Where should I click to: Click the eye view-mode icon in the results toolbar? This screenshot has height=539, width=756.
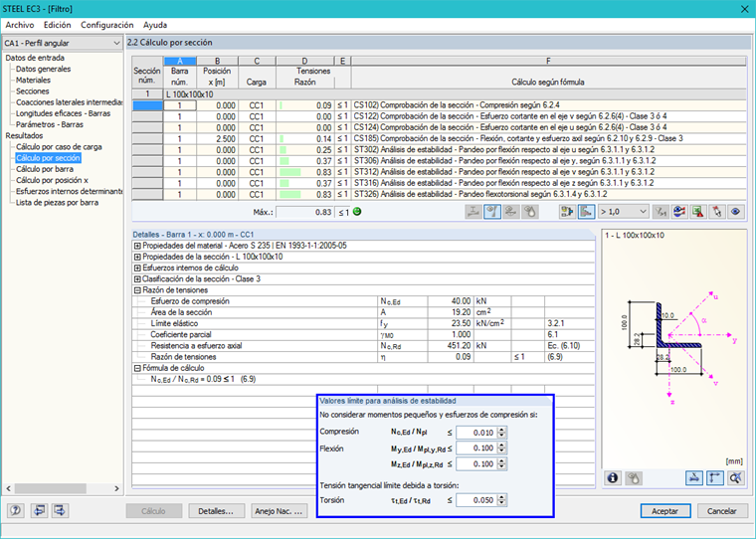coord(736,212)
